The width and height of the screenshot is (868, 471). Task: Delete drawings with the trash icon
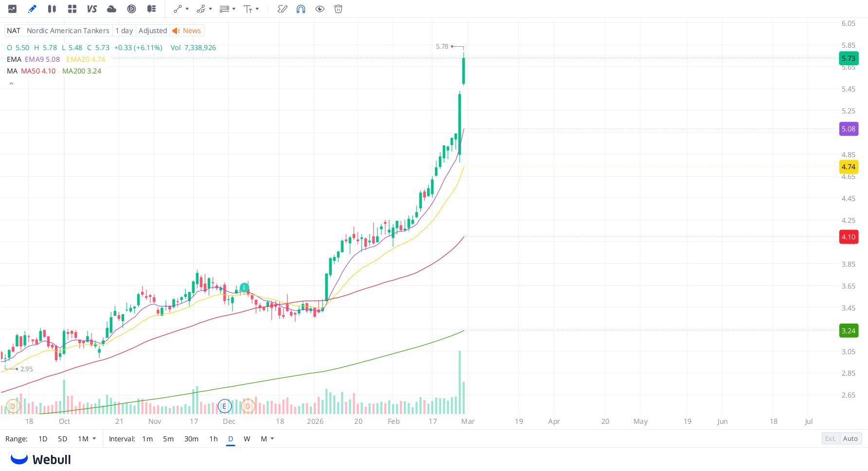(339, 9)
